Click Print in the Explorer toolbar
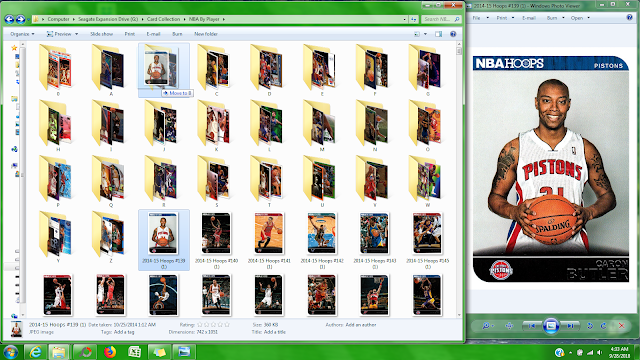This screenshot has height=360, width=640. tap(130, 34)
